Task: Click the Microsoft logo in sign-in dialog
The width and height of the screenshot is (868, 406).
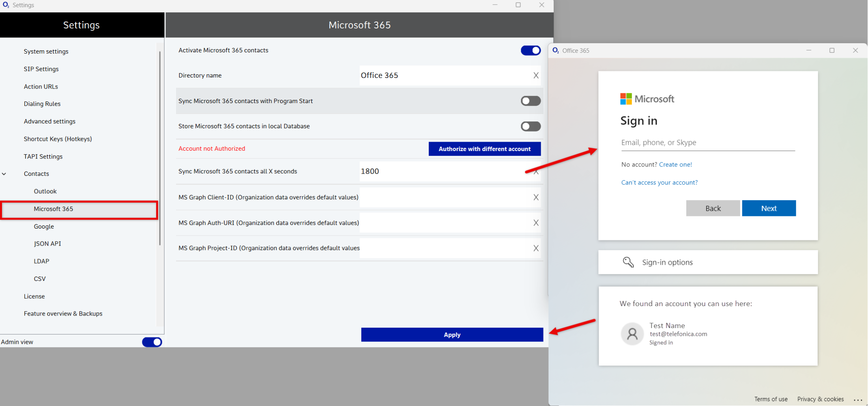Action: click(x=626, y=99)
